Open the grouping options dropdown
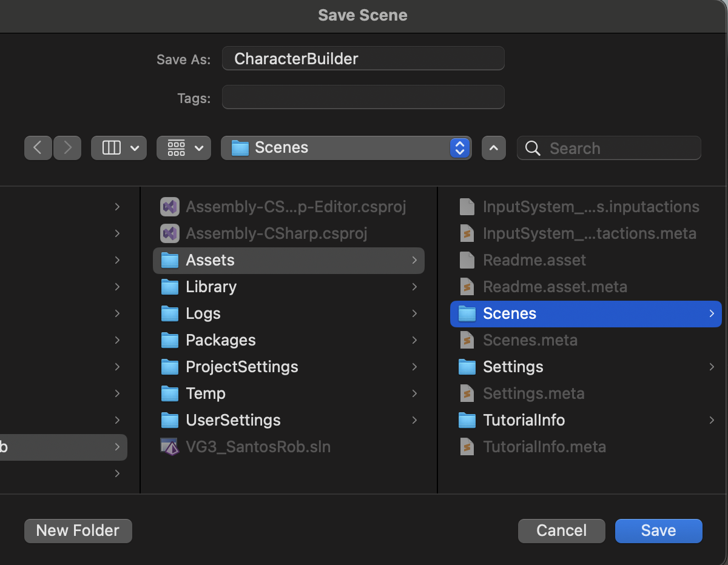 [x=184, y=148]
